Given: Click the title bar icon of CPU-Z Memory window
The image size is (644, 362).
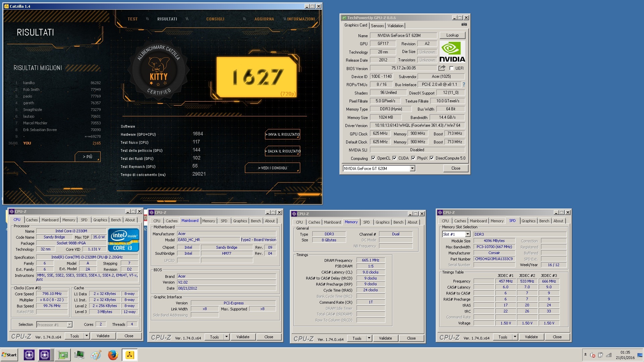Looking at the screenshot, I should click(294, 214).
